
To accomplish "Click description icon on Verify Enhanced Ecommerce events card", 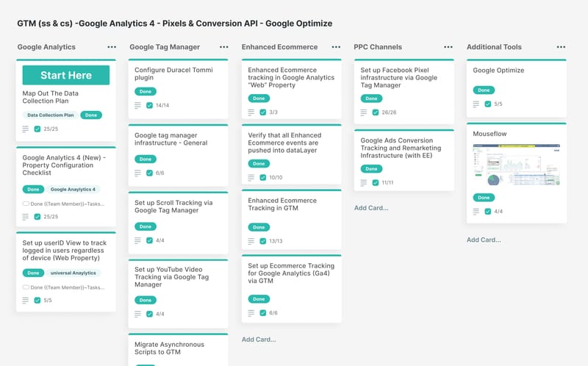I will 251,177.
